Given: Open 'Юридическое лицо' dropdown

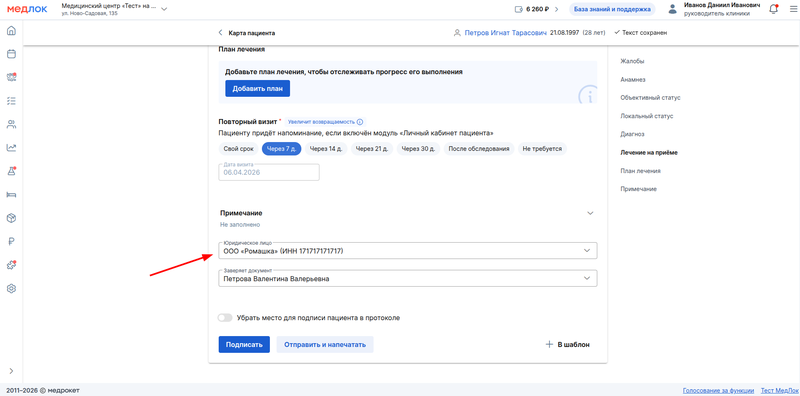Looking at the screenshot, I should coord(408,251).
